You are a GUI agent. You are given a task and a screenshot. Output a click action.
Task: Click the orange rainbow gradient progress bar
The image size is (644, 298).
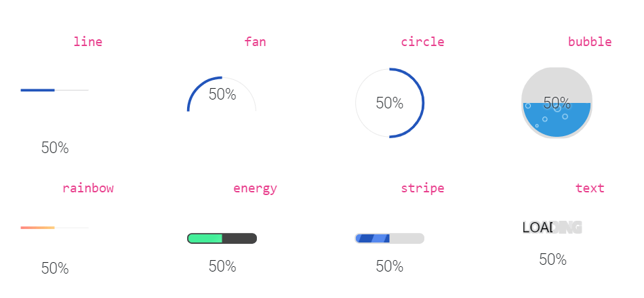tap(54, 228)
